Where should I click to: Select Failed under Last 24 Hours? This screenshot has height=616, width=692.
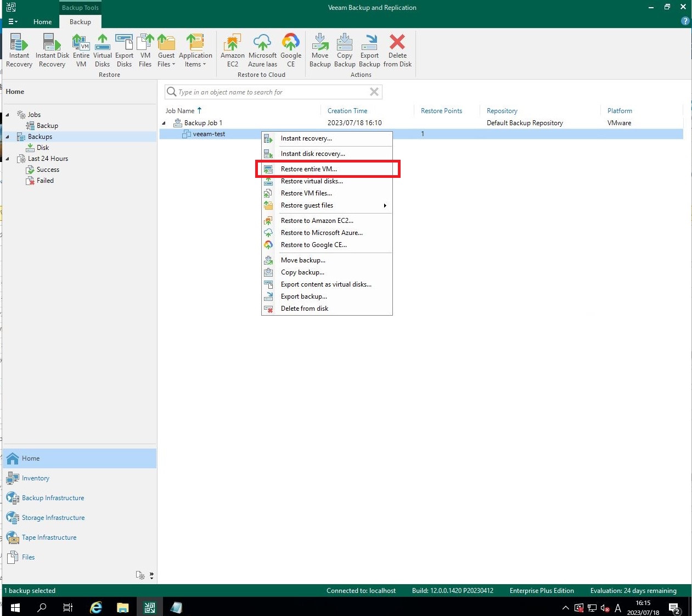(40, 181)
